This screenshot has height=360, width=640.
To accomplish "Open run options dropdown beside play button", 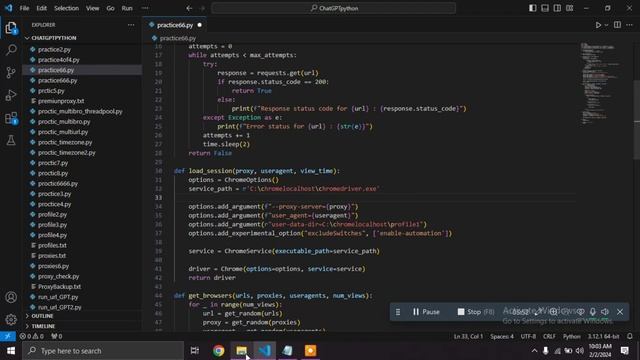I will point(607,25).
